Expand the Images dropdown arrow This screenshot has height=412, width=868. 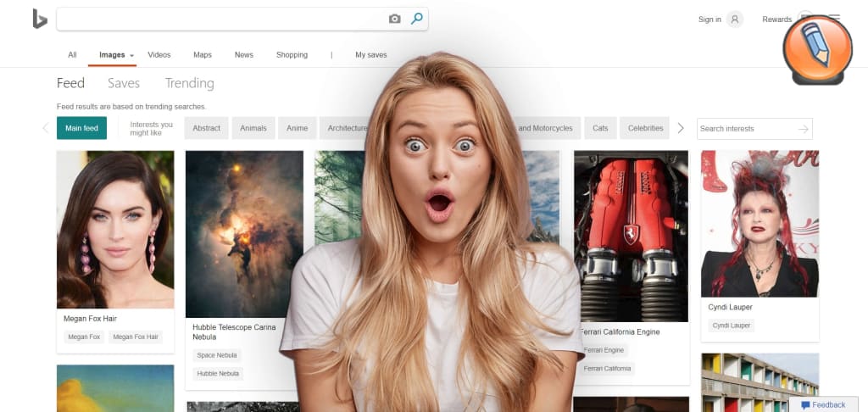(x=131, y=55)
